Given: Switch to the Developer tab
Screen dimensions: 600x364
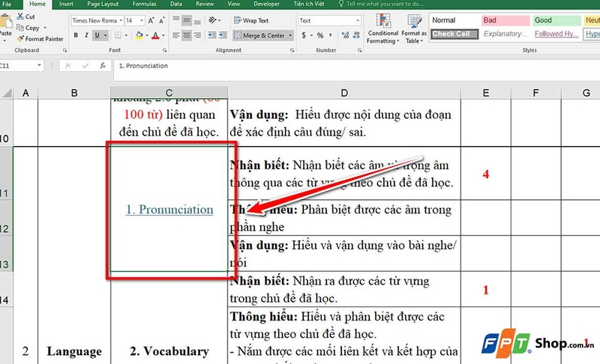Looking at the screenshot, I should (x=267, y=4).
